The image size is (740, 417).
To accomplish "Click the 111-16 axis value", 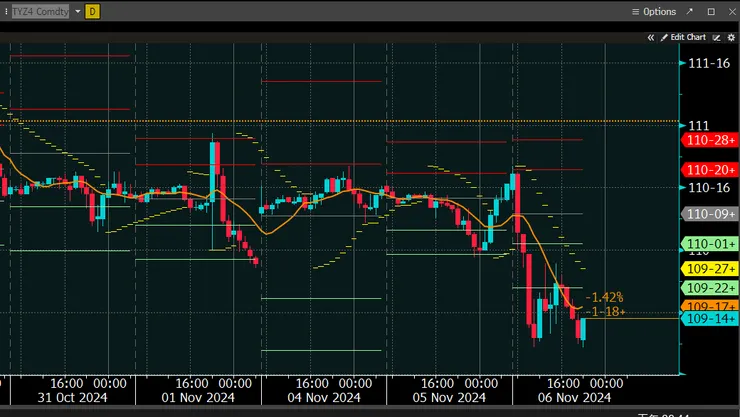I will pos(709,63).
